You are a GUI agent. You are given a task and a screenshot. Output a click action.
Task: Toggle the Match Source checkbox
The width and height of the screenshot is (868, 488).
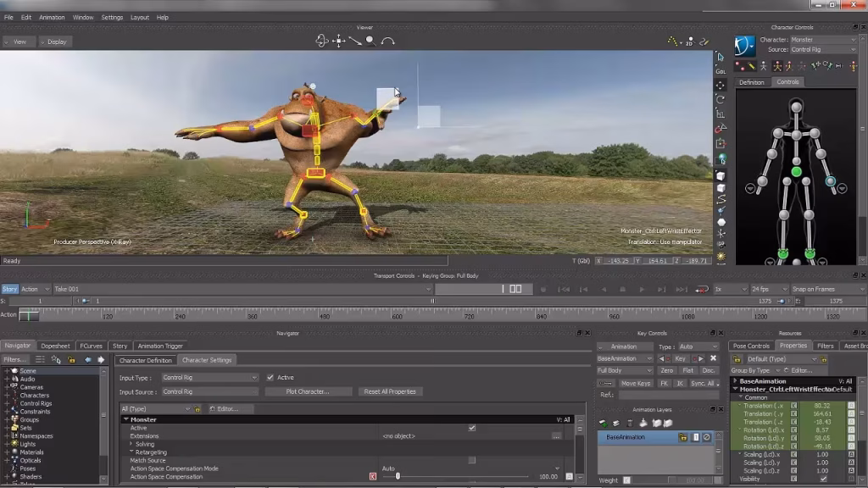[x=470, y=458]
